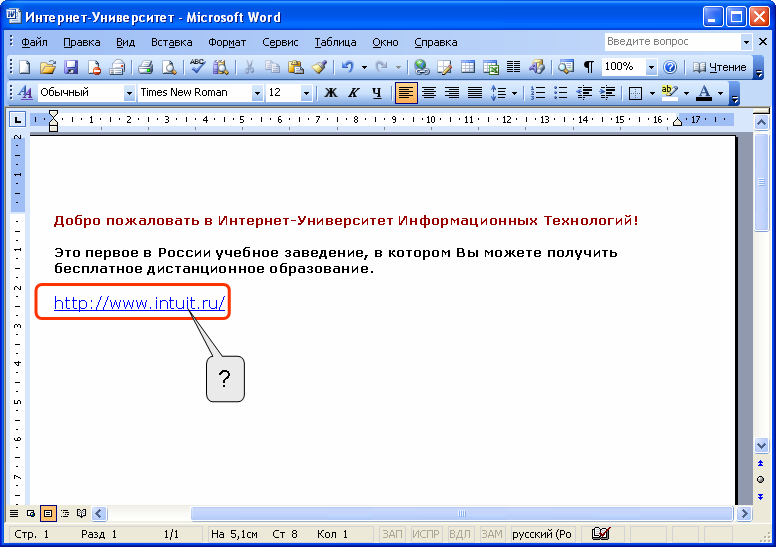Open the Document Map icon
This screenshot has height=547, width=776.
565,67
